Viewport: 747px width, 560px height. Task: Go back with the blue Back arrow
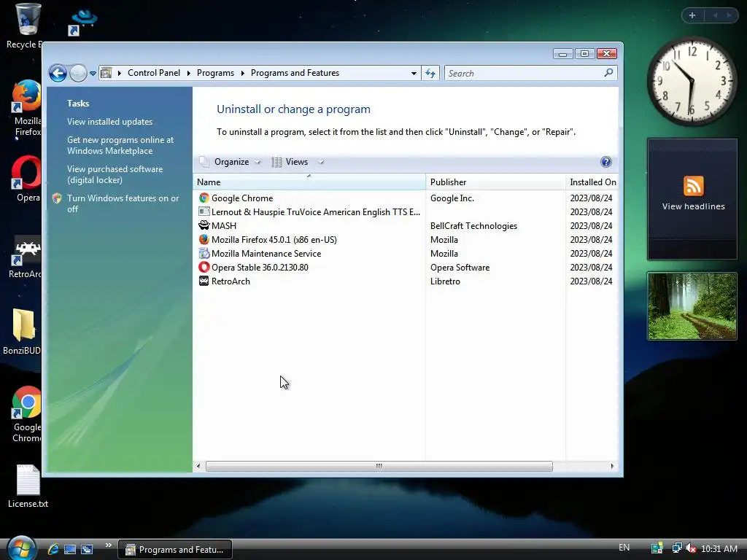[x=58, y=74]
